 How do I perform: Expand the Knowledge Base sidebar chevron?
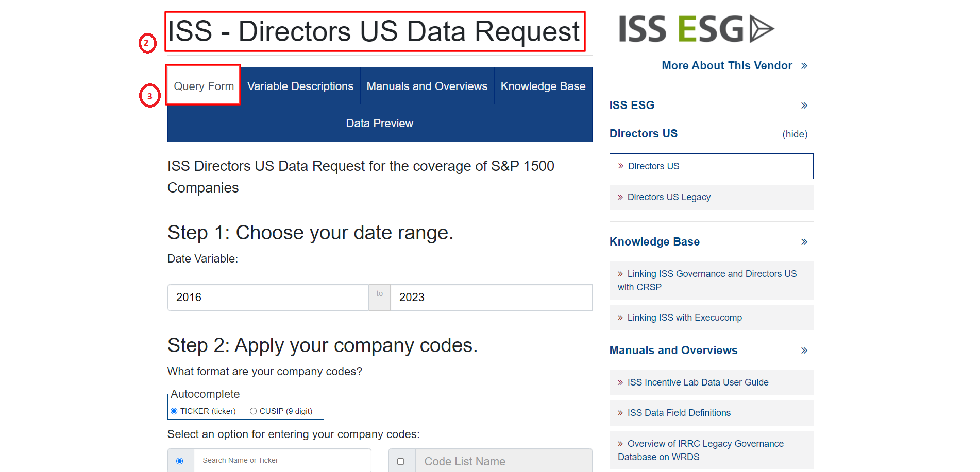(804, 242)
